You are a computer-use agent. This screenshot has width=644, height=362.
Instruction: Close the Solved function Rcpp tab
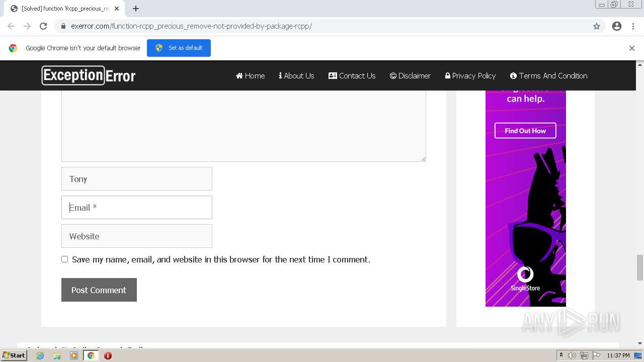coord(117,9)
